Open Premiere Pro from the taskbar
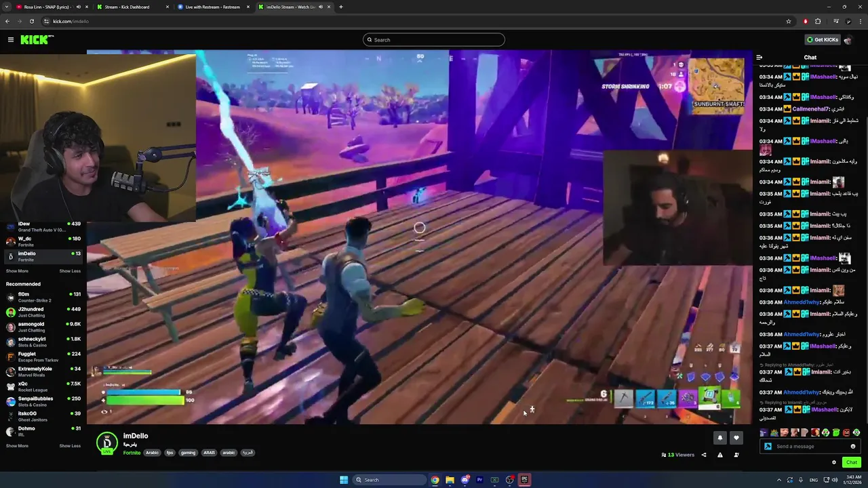 [x=479, y=480]
